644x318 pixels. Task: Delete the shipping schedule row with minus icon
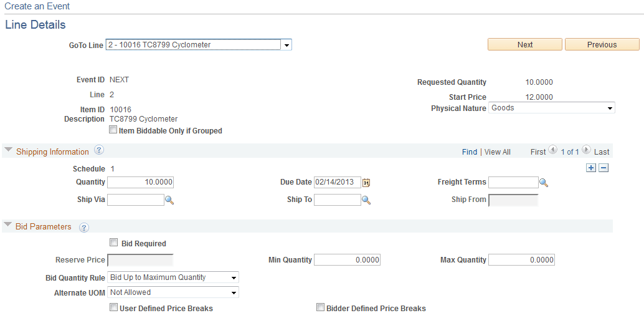click(x=604, y=168)
